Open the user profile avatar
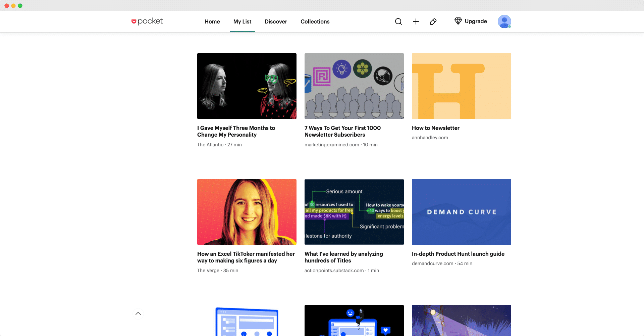This screenshot has width=644, height=336. coord(504,21)
